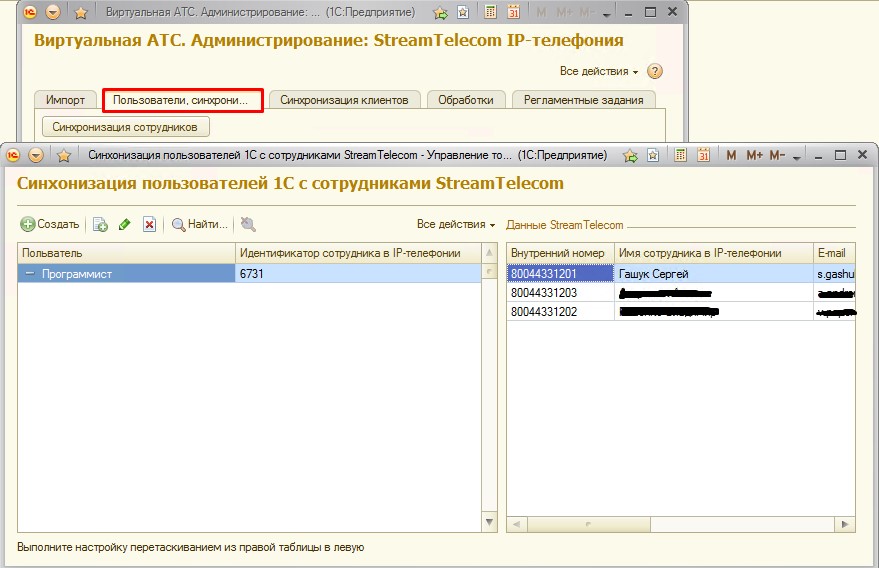Copy selected record via copy icon
This screenshot has height=568, width=879.
click(x=100, y=224)
